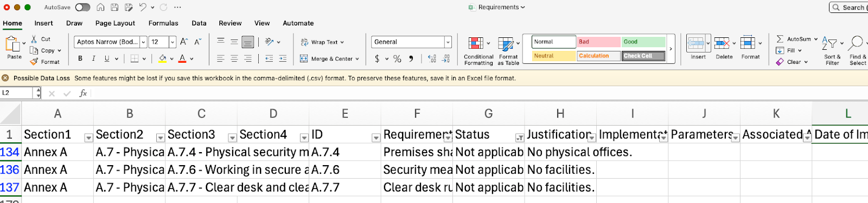Click the Save icon in title bar
This screenshot has width=868, height=203.
pyautogui.click(x=114, y=8)
